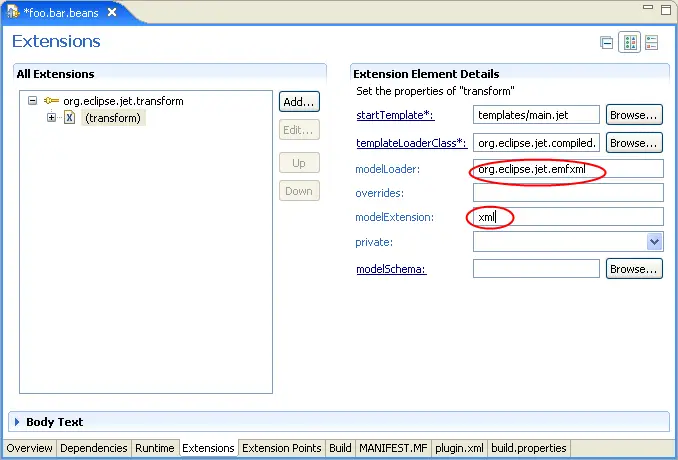Viewport: 678px width, 460px height.
Task: Follow the modelSchema link label
Action: 391,269
